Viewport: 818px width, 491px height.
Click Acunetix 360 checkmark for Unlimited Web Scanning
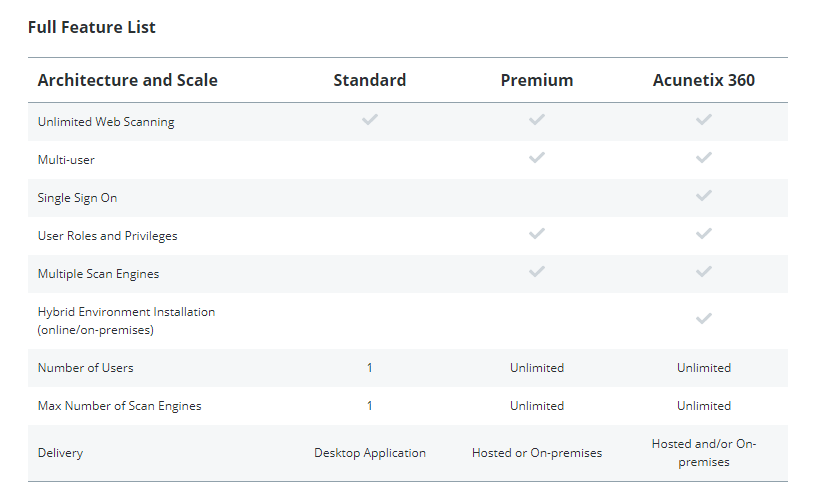(x=703, y=119)
